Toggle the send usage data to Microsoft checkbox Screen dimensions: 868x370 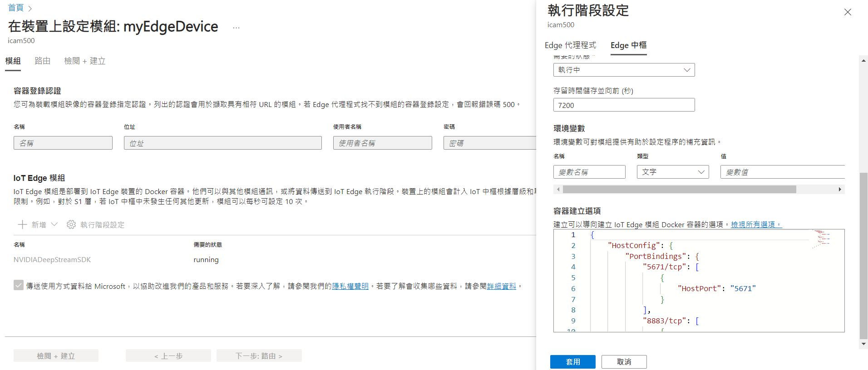pos(19,285)
